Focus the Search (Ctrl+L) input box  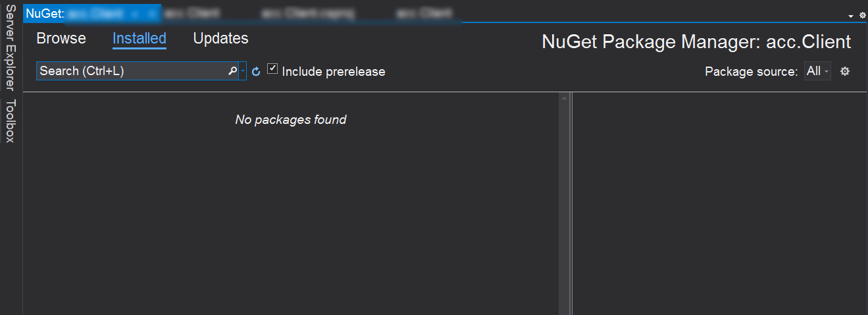[132, 71]
